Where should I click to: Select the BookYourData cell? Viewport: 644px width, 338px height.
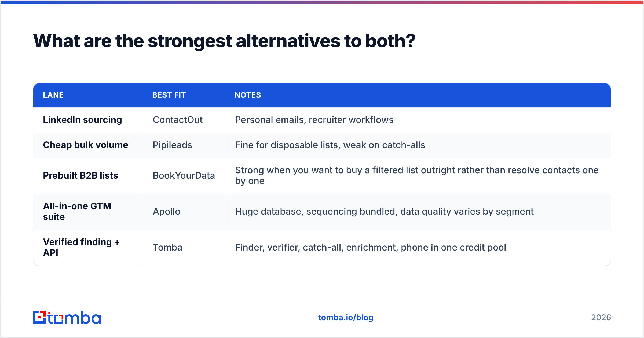point(184,175)
